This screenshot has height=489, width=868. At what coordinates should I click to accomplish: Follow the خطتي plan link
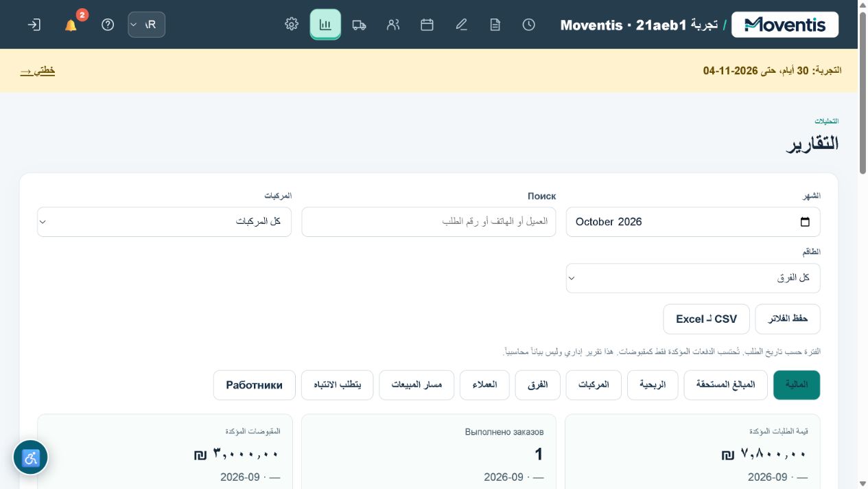point(38,71)
